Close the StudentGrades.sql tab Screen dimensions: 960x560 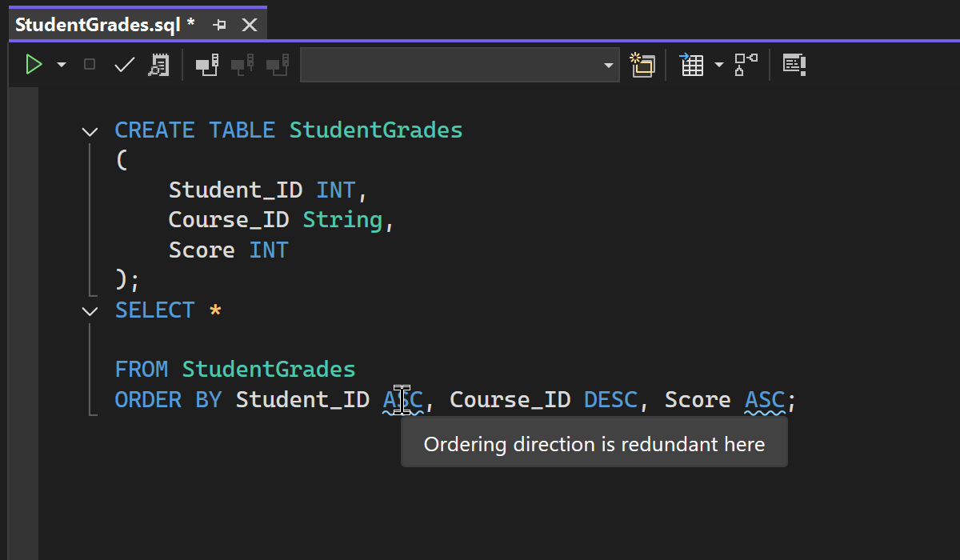[x=249, y=25]
